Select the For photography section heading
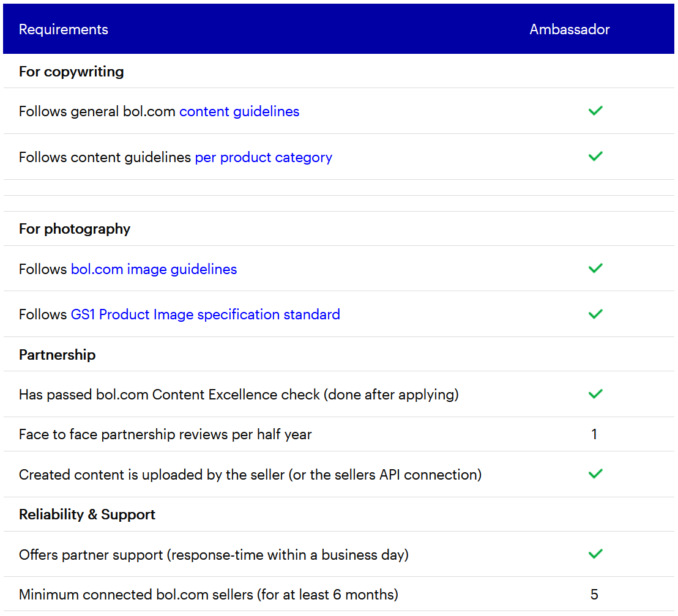 point(75,229)
